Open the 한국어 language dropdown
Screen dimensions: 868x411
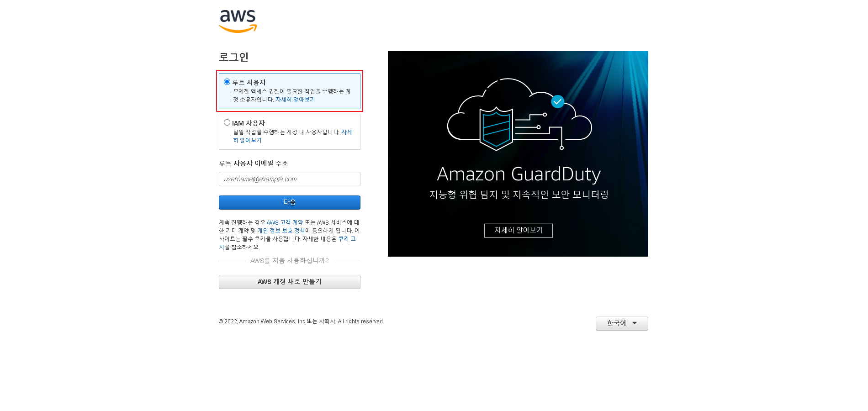click(622, 323)
